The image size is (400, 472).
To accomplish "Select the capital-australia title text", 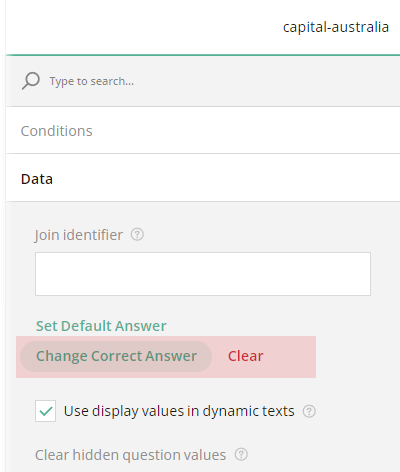I will tap(336, 27).
